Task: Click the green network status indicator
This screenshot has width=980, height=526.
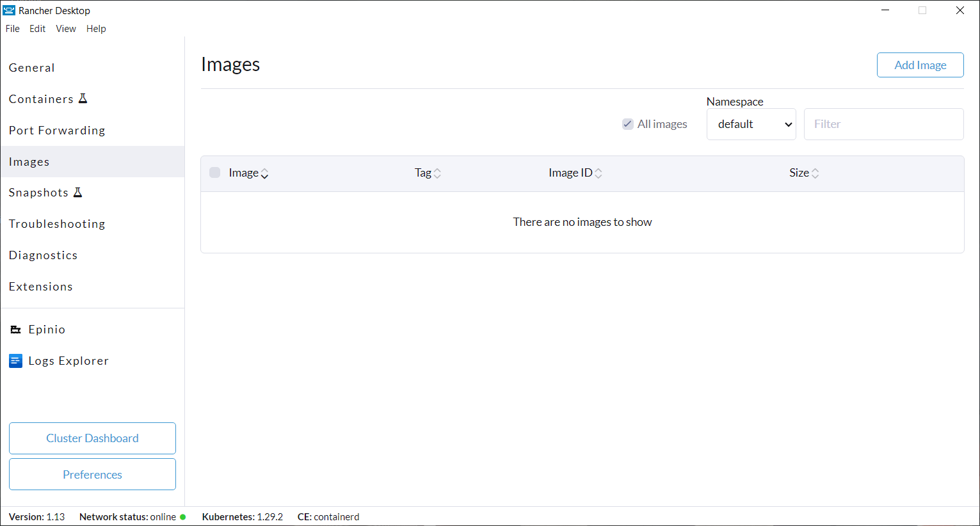Action: tap(183, 517)
